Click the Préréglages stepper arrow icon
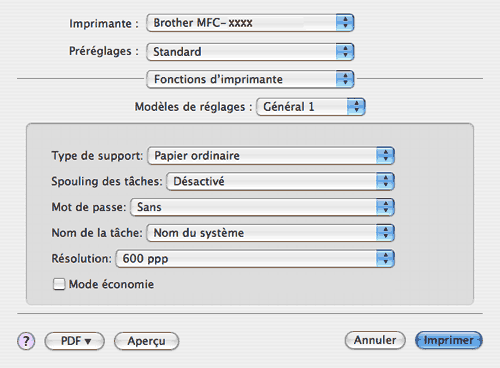The image size is (500, 368). (x=345, y=52)
